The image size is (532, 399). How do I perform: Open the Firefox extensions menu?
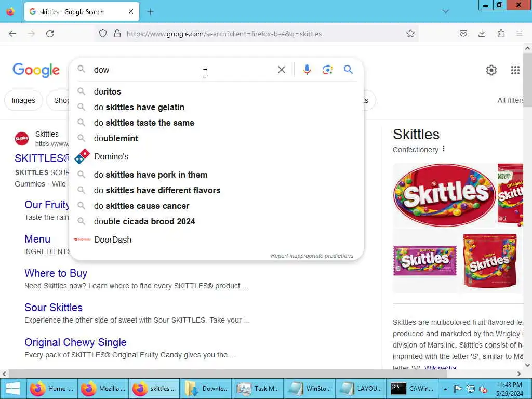pyautogui.click(x=501, y=34)
